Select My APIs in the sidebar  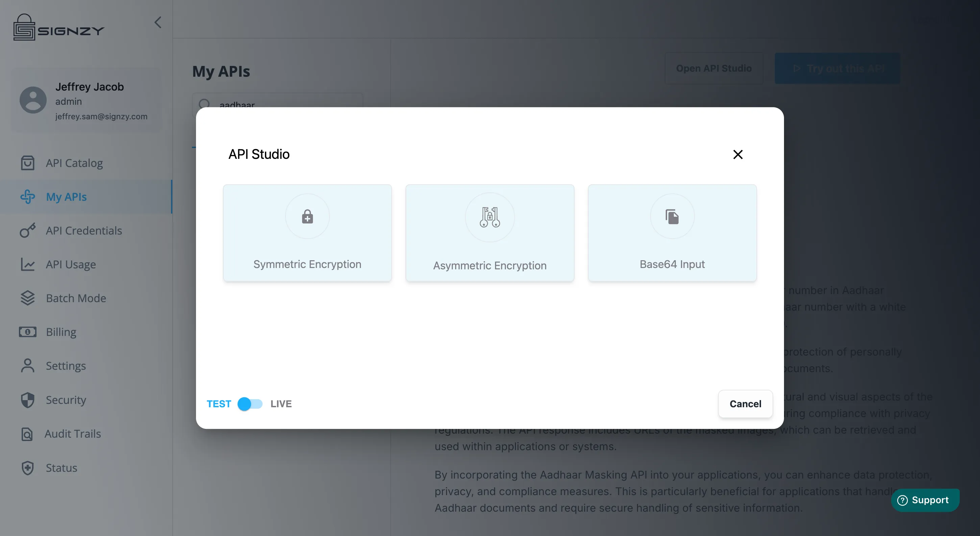pyautogui.click(x=86, y=197)
